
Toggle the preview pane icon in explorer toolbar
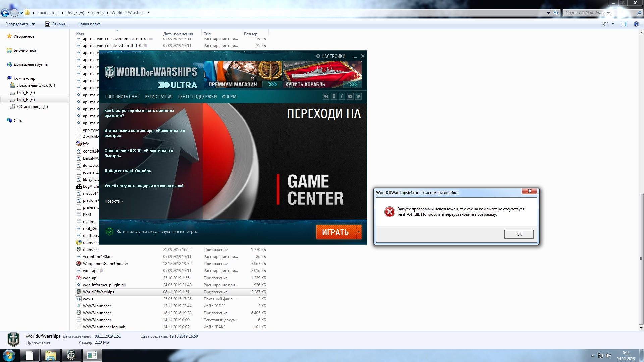[x=624, y=24]
